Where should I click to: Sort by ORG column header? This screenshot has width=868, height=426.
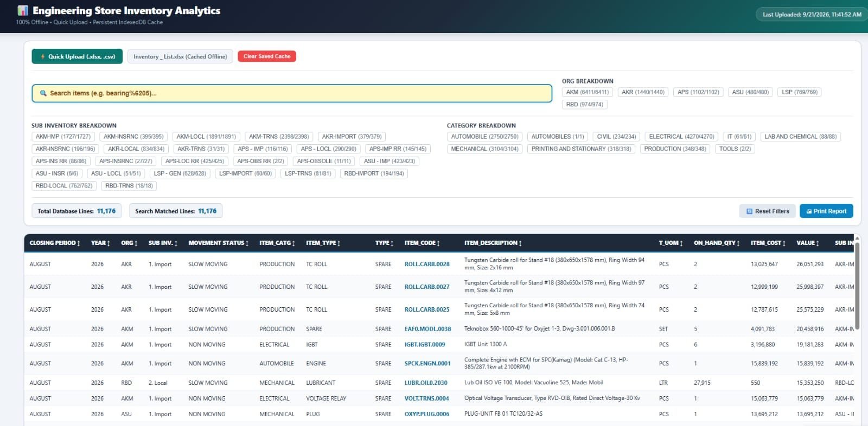point(129,243)
